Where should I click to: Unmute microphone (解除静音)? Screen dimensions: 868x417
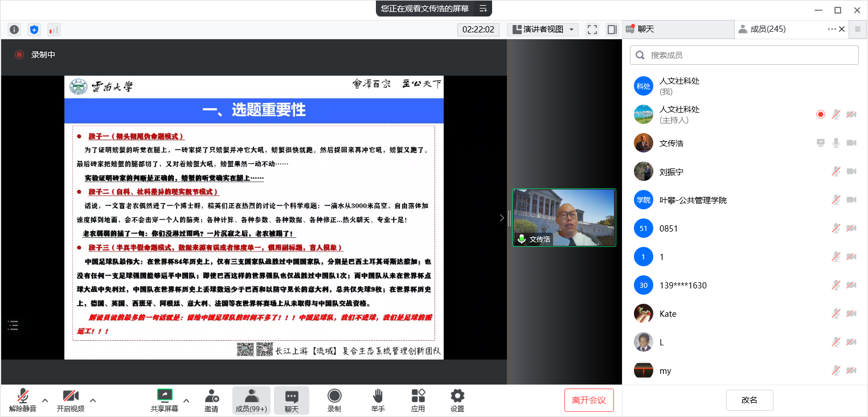point(23,401)
